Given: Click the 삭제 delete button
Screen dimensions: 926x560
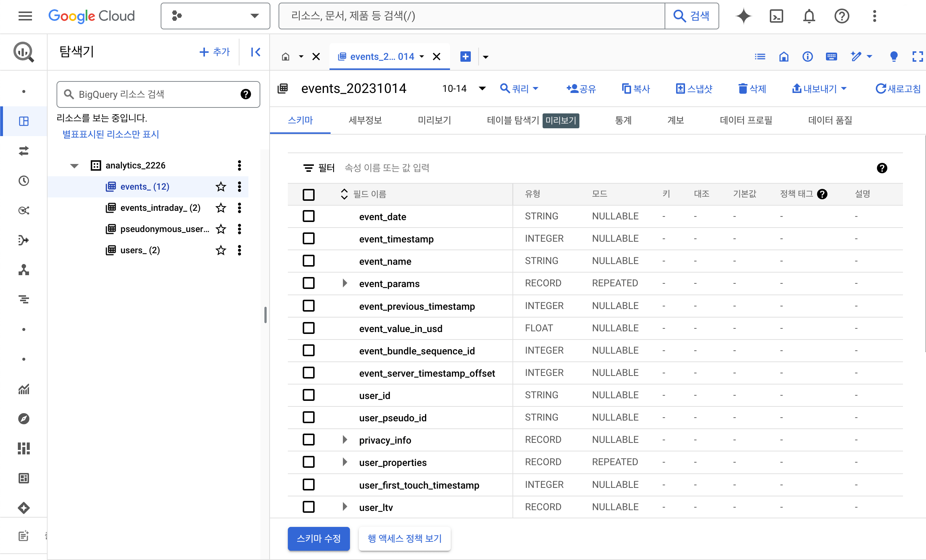Looking at the screenshot, I should click(x=752, y=89).
